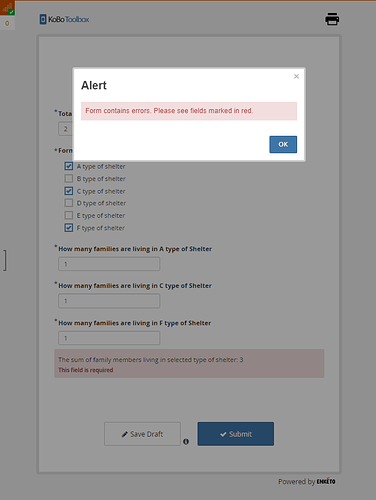
Task: Click the printer icon
Action: click(332, 19)
